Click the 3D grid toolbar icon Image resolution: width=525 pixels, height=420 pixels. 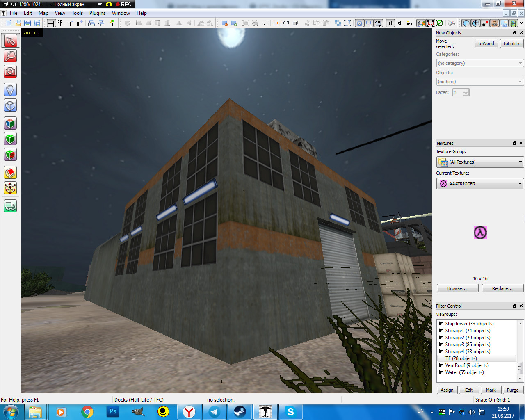pyautogui.click(x=60, y=23)
